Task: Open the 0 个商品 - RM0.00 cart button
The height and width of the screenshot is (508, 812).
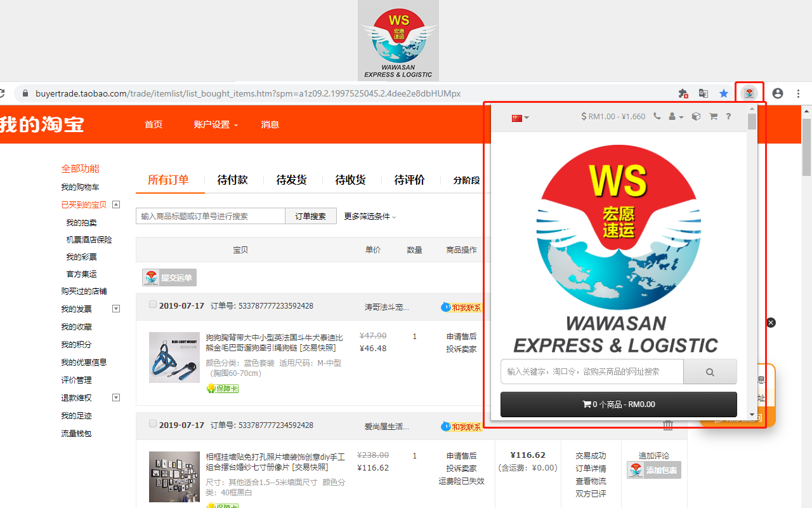Action: click(619, 404)
